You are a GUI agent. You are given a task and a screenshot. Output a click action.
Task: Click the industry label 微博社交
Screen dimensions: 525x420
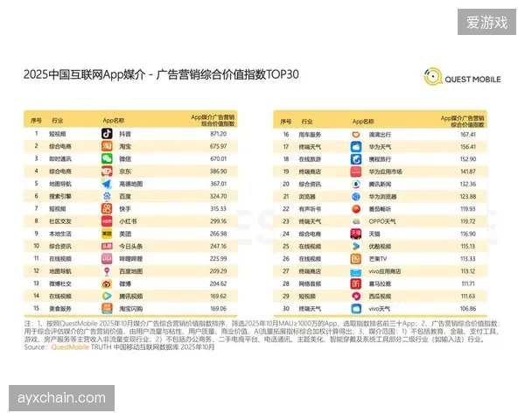coord(60,283)
